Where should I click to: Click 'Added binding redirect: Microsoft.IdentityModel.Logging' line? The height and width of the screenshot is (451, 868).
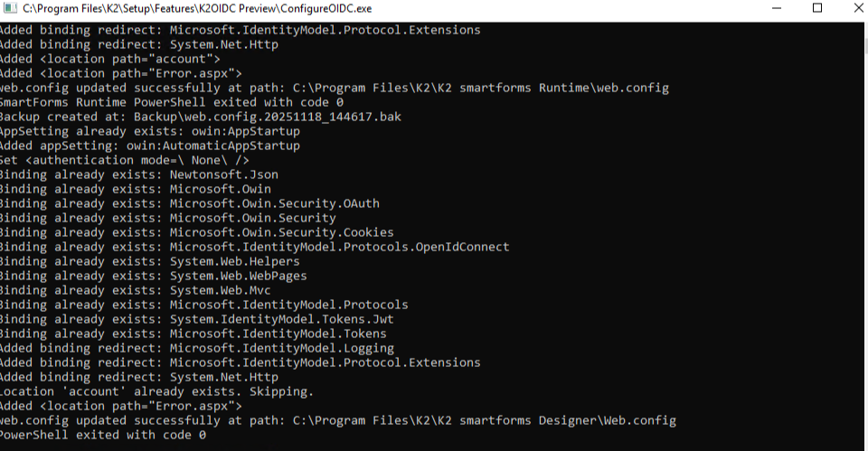click(196, 348)
